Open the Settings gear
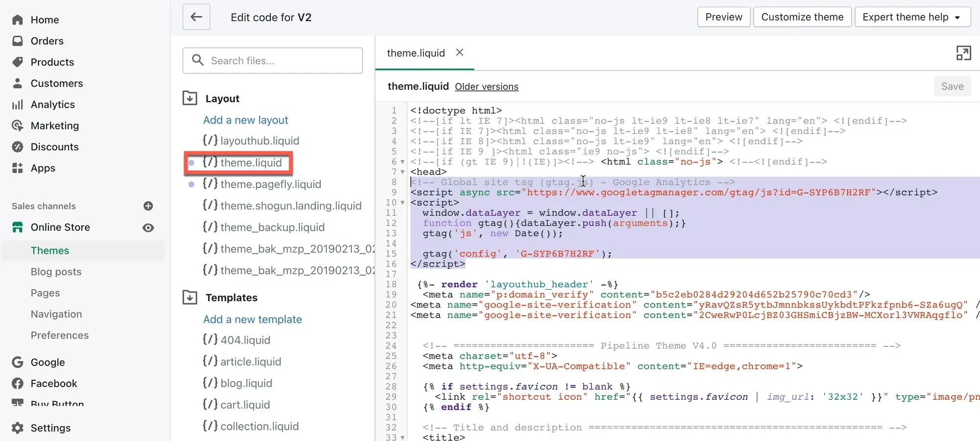980x441 pixels. (x=18, y=428)
